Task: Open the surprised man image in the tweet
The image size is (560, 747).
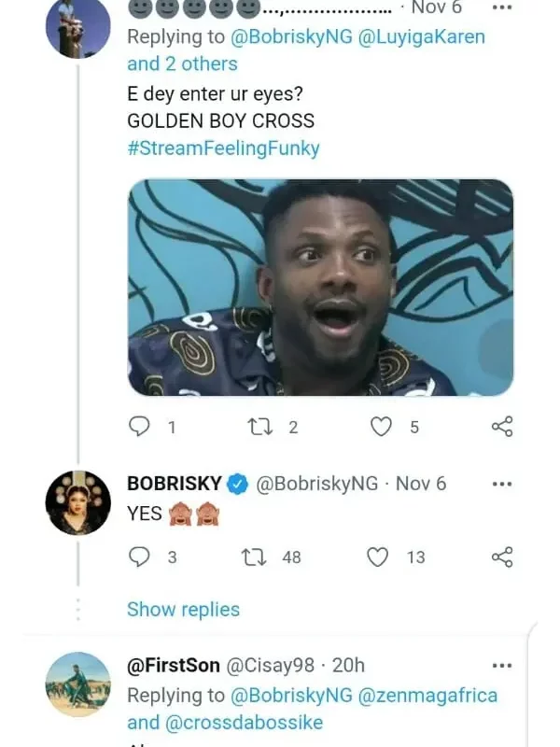Action: coord(320,287)
